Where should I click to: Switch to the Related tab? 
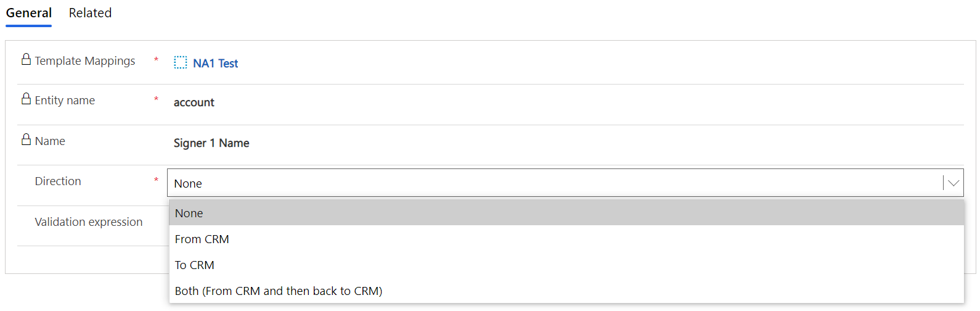pyautogui.click(x=90, y=13)
